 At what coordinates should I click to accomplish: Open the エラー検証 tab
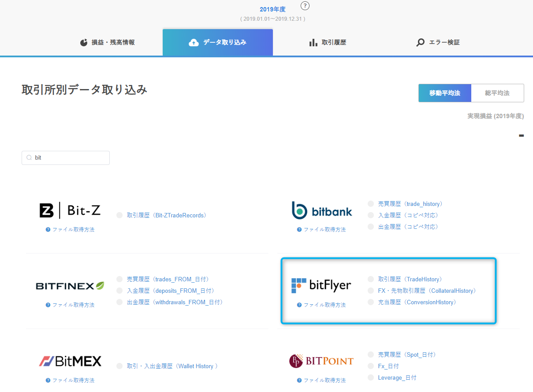pyautogui.click(x=438, y=42)
